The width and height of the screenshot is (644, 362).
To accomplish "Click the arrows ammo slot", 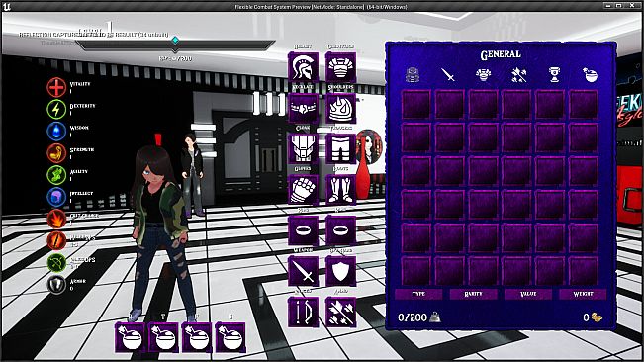I will coord(341,312).
